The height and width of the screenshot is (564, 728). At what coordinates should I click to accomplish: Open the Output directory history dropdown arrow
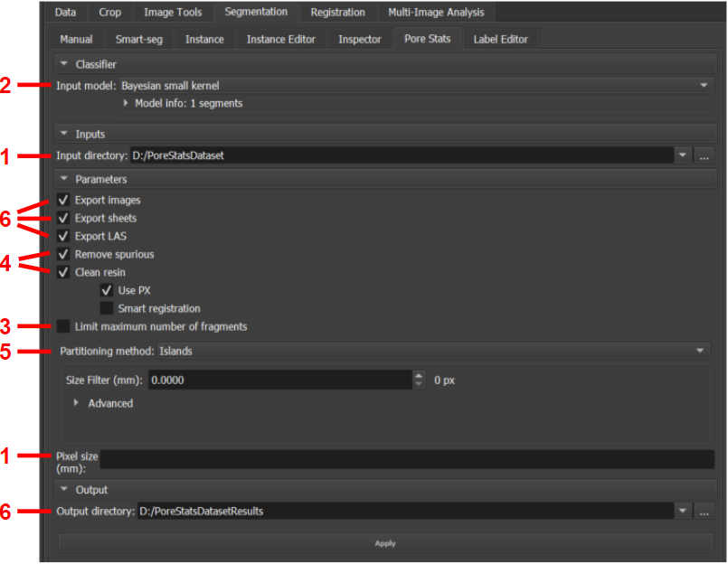[x=683, y=512]
